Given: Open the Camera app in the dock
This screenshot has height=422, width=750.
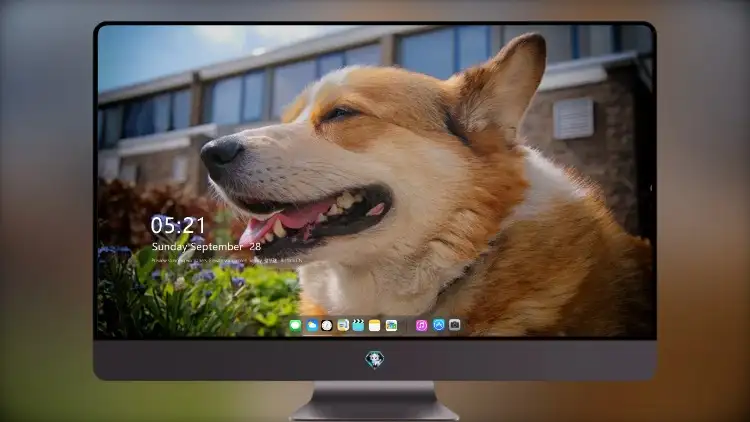Looking at the screenshot, I should [x=455, y=325].
